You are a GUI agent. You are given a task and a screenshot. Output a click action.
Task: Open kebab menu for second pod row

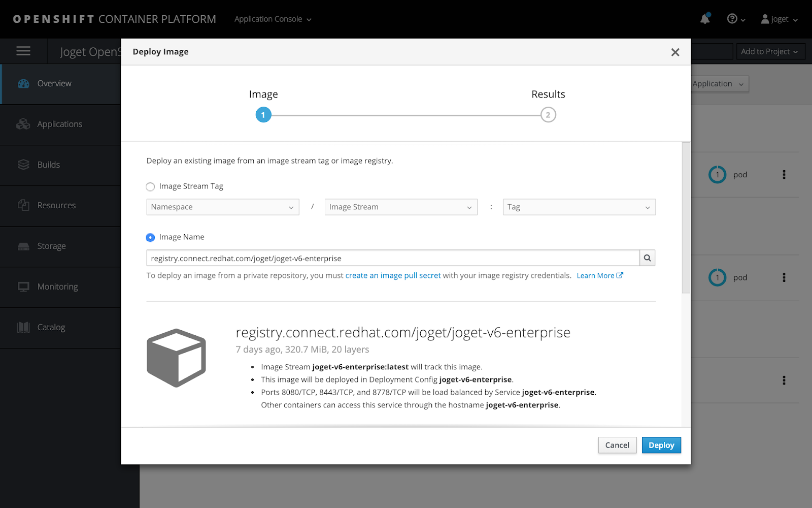784,277
